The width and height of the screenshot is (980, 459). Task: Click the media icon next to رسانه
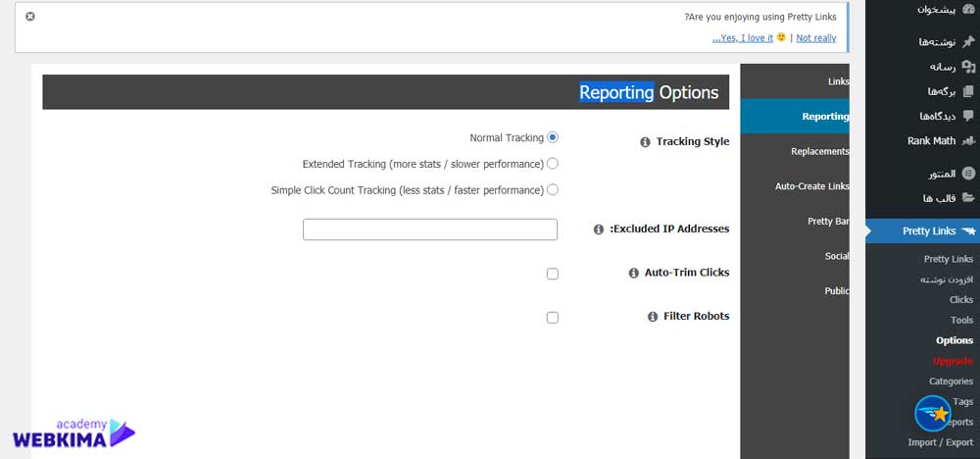pos(968,67)
